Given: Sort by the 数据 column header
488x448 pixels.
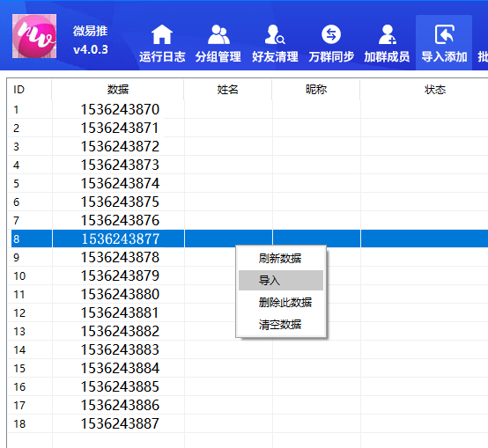Looking at the screenshot, I should [x=118, y=90].
